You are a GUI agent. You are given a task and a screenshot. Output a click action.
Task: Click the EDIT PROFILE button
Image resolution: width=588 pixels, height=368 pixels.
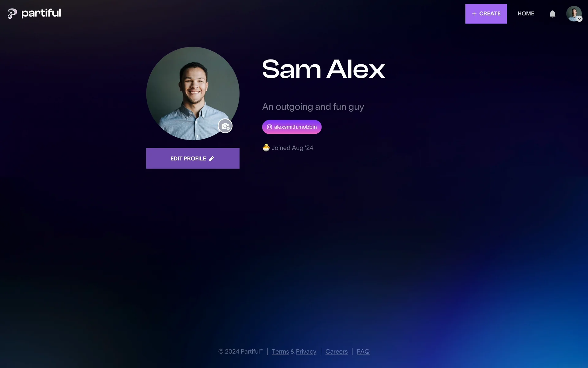[193, 158]
